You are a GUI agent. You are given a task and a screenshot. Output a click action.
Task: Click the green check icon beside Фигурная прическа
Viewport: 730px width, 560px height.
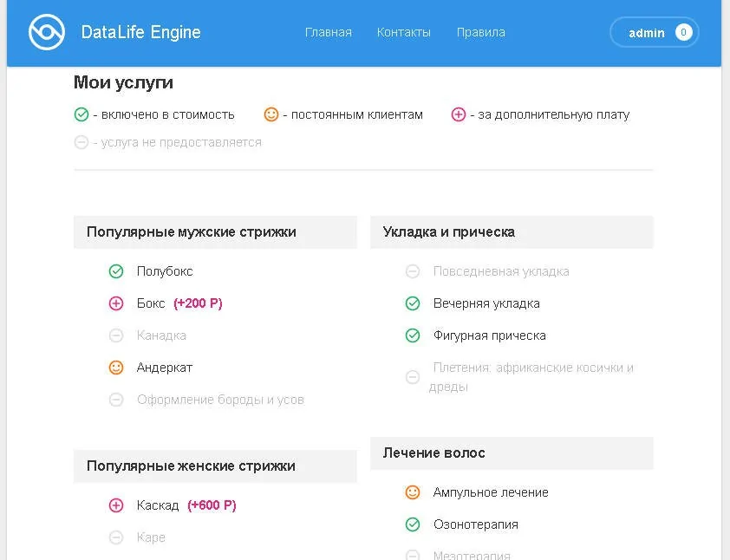pos(413,335)
